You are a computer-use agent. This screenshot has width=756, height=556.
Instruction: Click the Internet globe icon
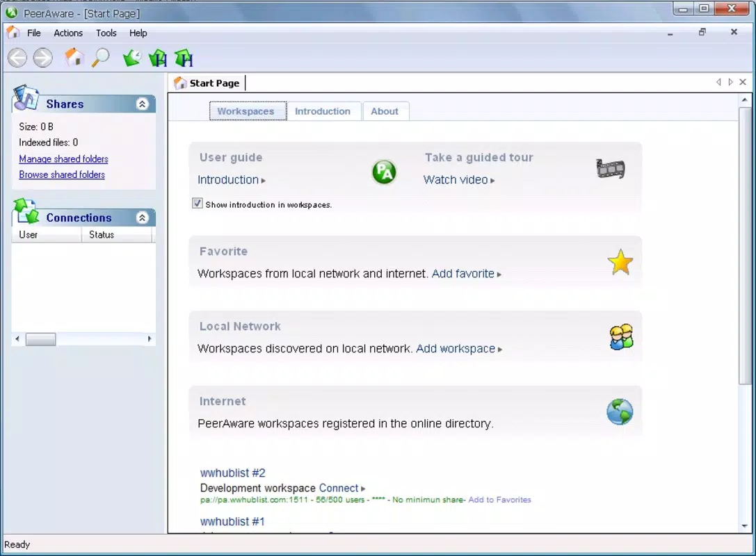(x=620, y=412)
